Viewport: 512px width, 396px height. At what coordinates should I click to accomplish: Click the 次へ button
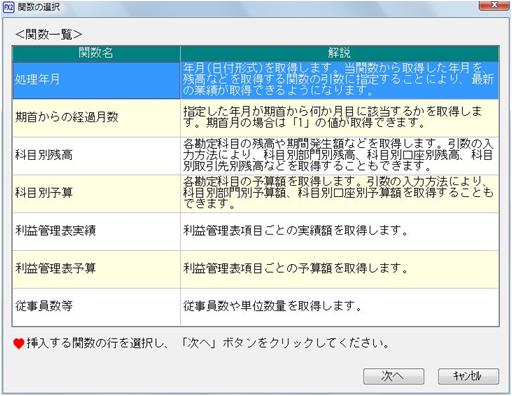[x=394, y=376]
